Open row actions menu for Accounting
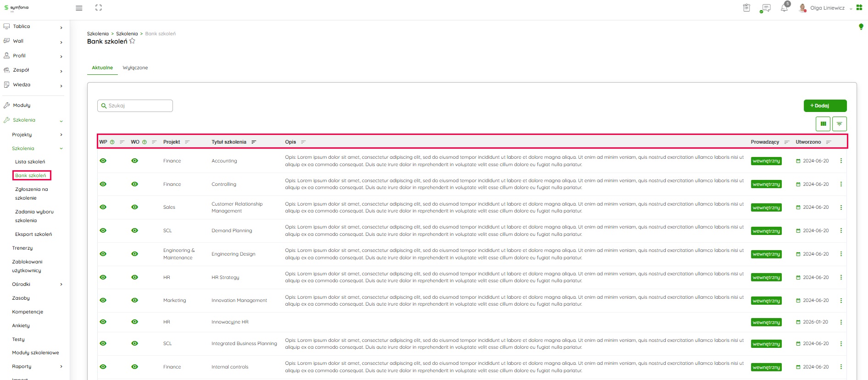 (x=841, y=161)
